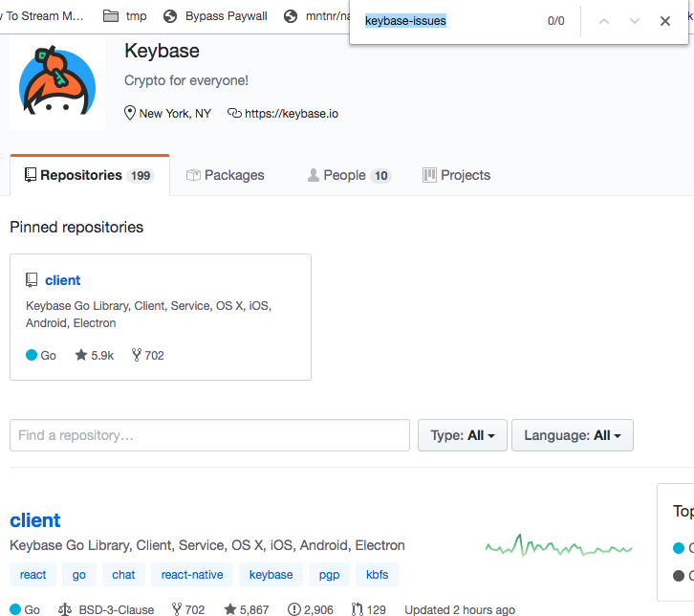This screenshot has width=694, height=616.
Task: Go to next find result arrow
Action: pyautogui.click(x=634, y=21)
